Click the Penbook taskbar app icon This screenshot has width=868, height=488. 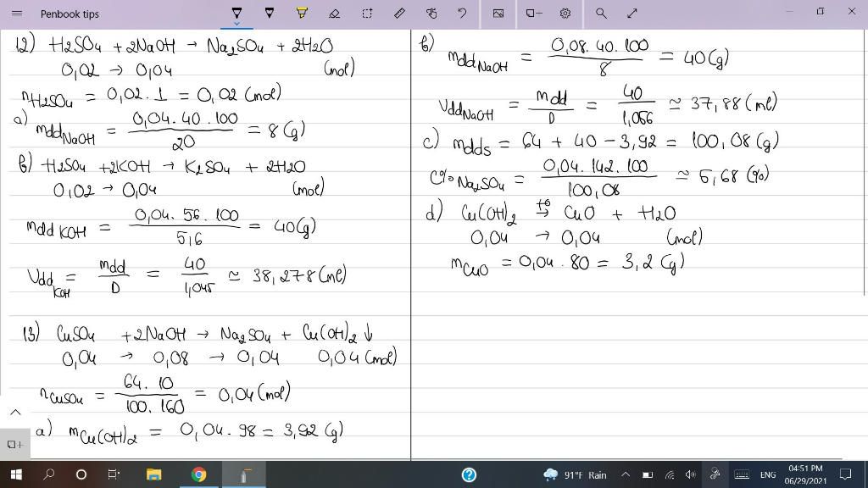click(x=244, y=474)
